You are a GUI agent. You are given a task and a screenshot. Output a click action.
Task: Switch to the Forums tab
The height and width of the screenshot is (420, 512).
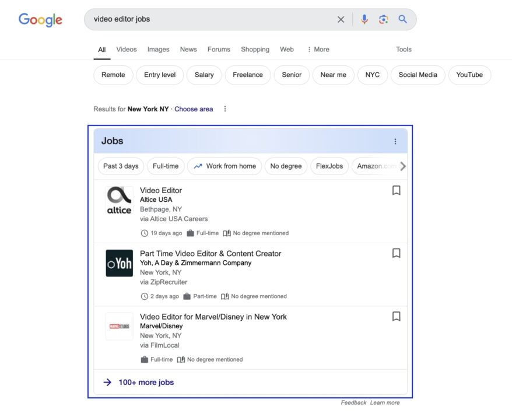[219, 50]
